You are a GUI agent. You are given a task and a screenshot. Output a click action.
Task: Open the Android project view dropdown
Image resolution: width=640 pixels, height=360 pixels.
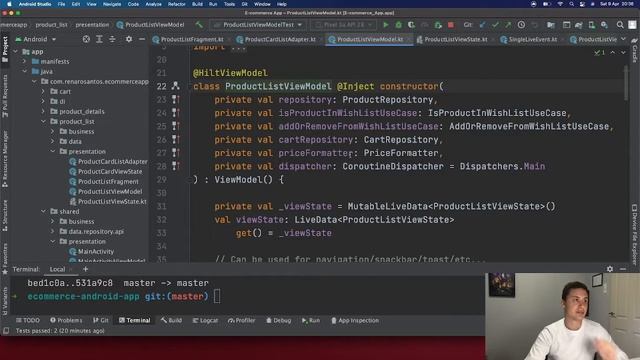(36, 39)
